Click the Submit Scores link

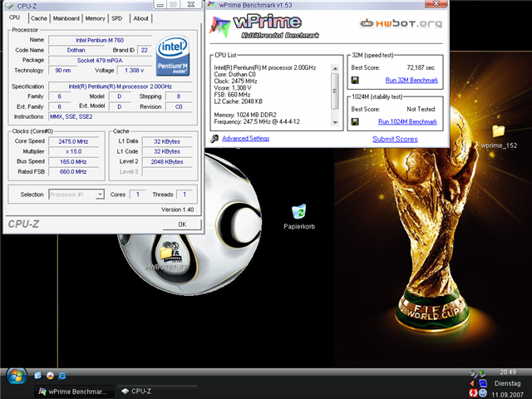tap(395, 139)
